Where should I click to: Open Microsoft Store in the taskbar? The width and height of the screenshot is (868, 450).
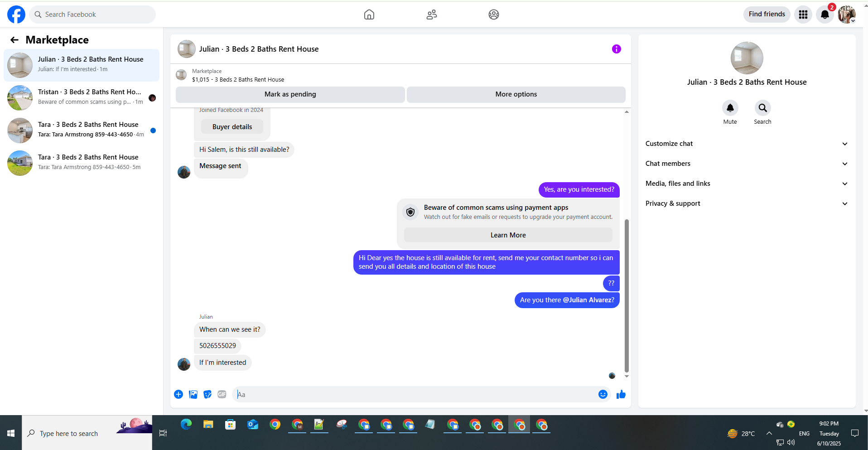pos(231,425)
